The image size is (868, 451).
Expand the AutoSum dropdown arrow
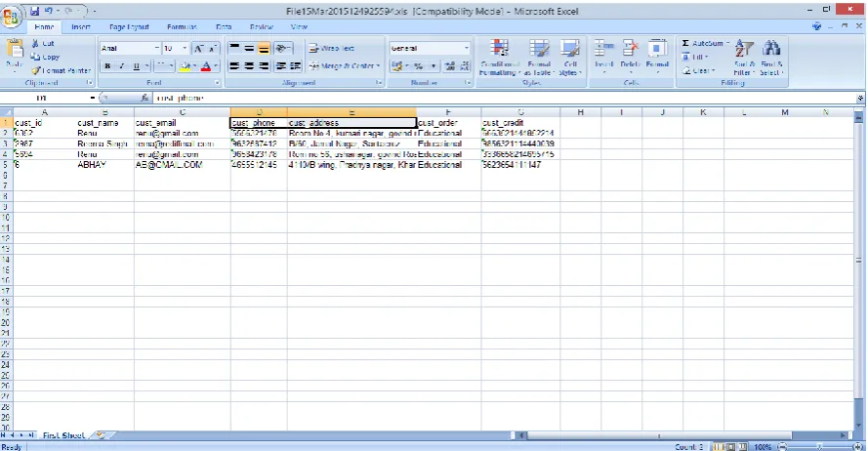click(727, 43)
